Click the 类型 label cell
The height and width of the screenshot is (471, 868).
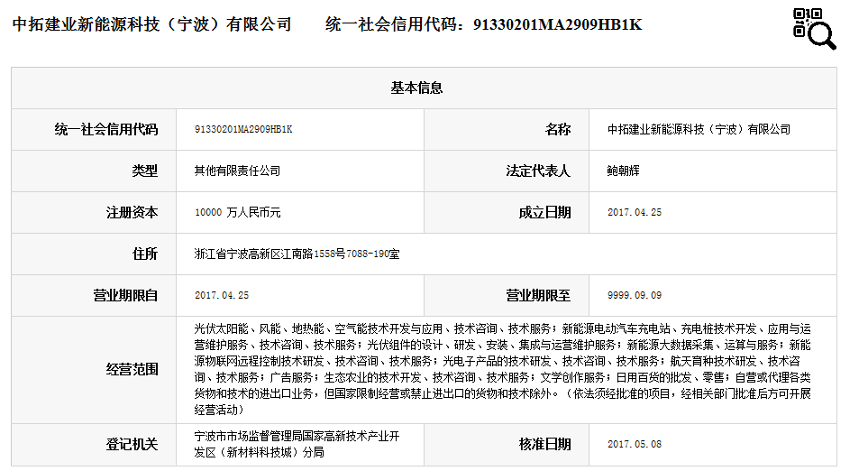coord(144,171)
